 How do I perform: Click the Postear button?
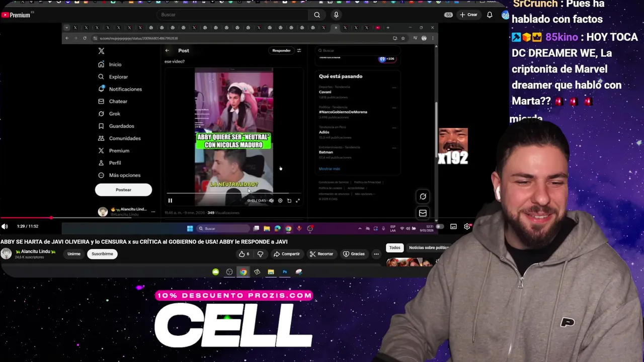123,190
